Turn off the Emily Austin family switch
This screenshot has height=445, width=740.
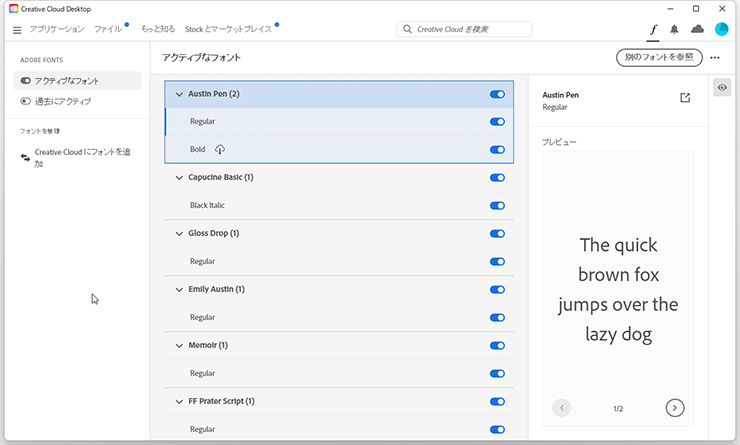click(x=497, y=290)
